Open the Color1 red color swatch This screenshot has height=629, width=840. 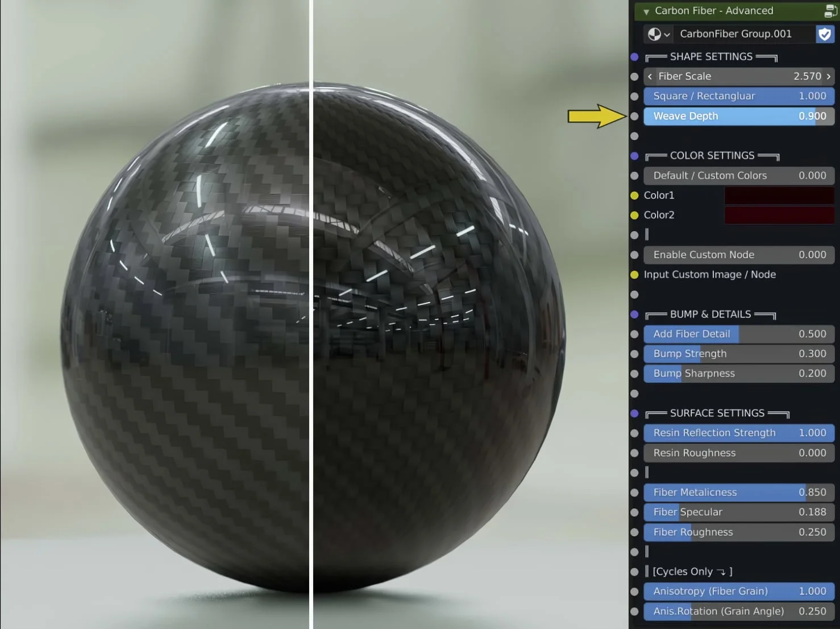(779, 195)
